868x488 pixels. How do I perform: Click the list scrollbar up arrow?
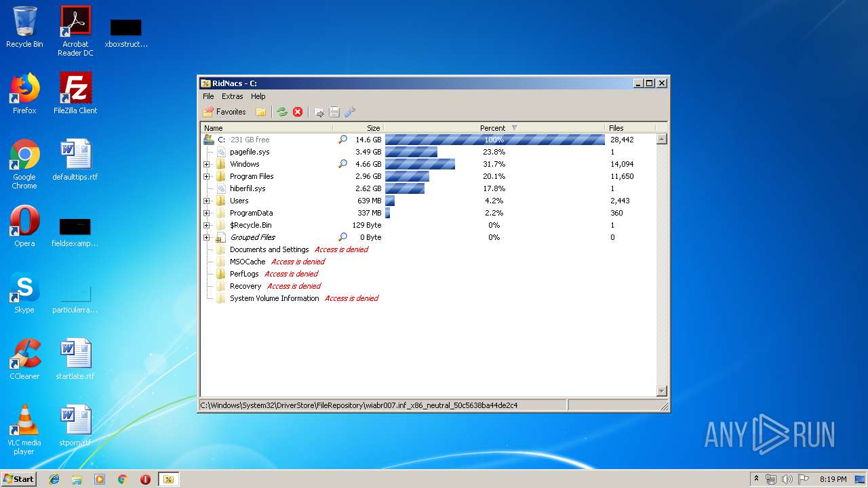coord(662,139)
